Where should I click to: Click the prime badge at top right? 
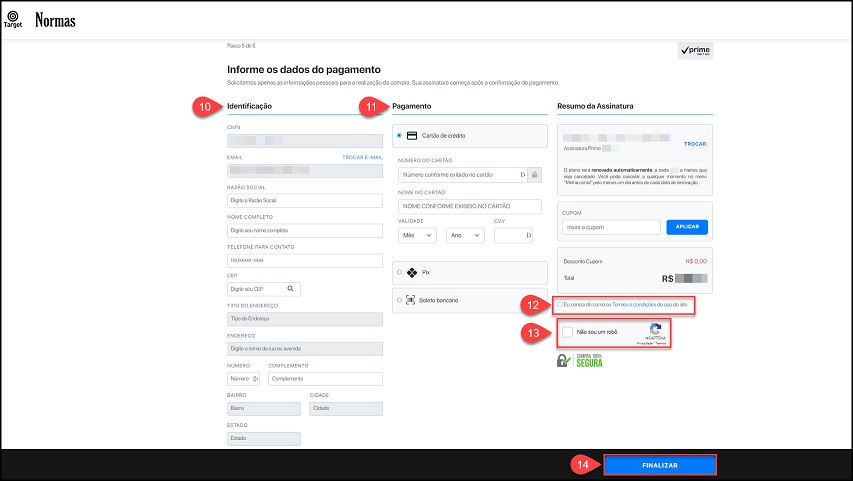(695, 50)
